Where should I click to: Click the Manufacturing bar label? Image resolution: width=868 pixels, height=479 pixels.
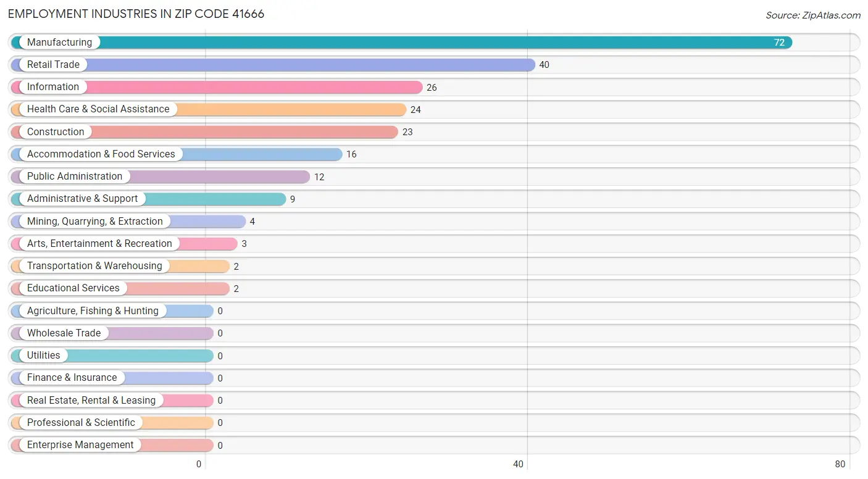tap(59, 42)
